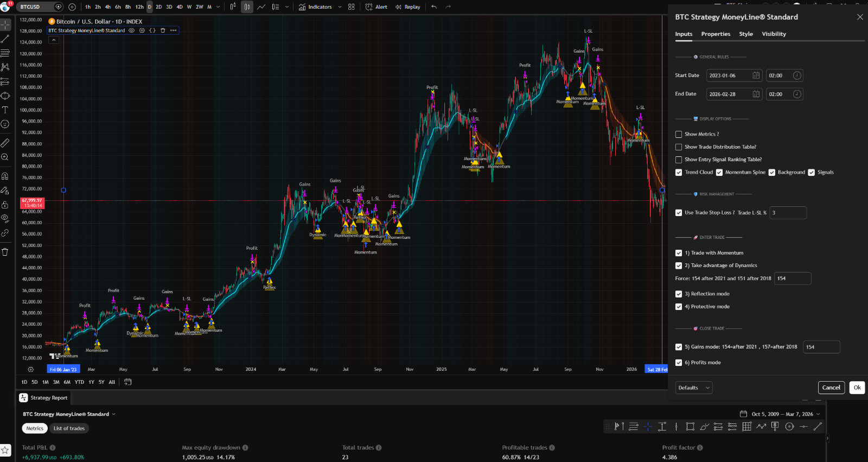Enable Show Trade Distribution Table checkbox
The image size is (868, 462).
679,147
